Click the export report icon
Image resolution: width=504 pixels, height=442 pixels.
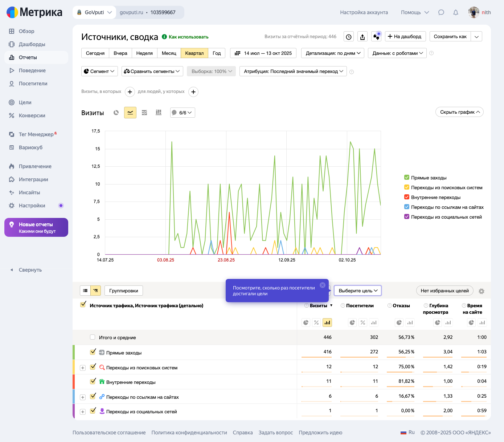pyautogui.click(x=362, y=37)
